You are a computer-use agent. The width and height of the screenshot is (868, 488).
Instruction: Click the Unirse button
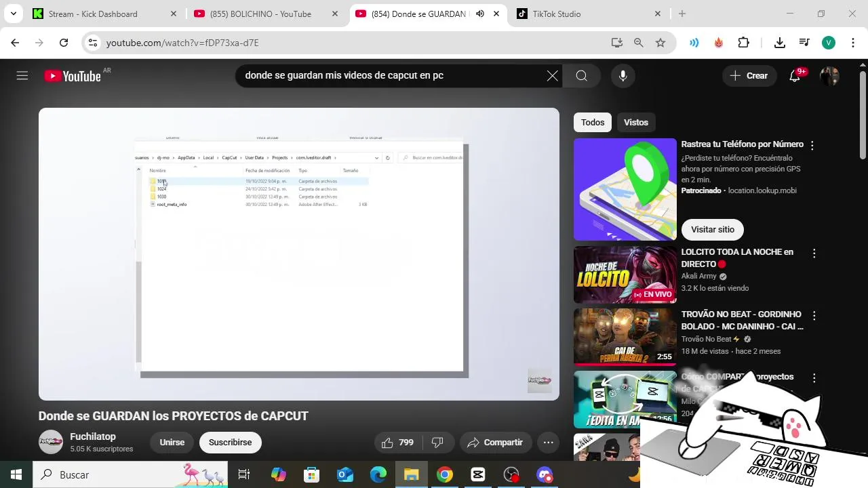(x=172, y=443)
